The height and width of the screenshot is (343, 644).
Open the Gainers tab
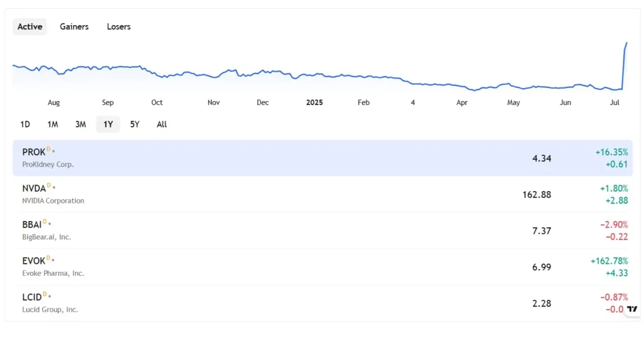point(74,26)
